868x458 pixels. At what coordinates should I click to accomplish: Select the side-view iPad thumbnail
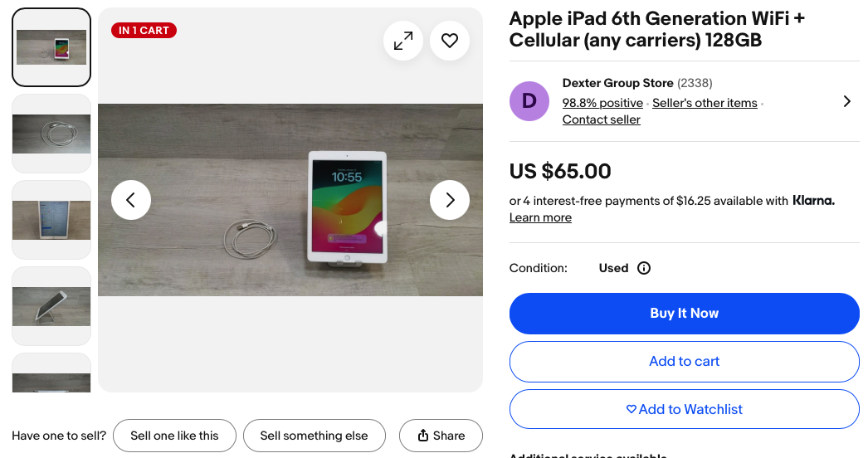coord(51,306)
